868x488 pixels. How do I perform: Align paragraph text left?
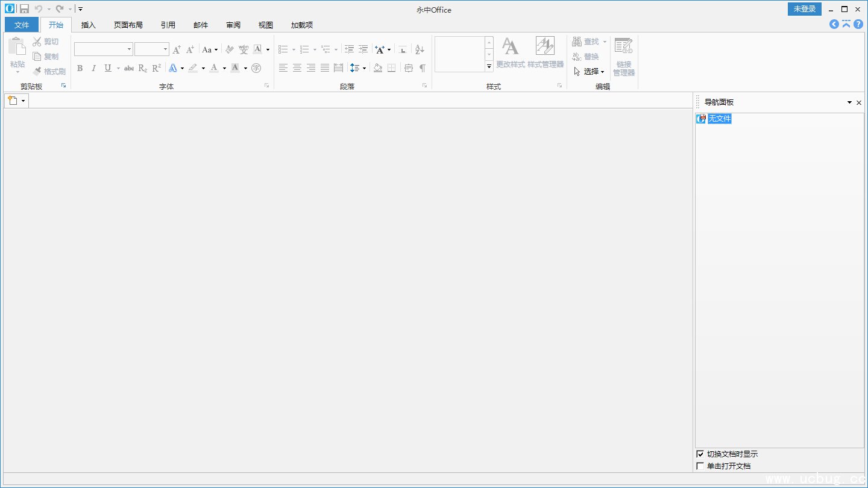[283, 68]
